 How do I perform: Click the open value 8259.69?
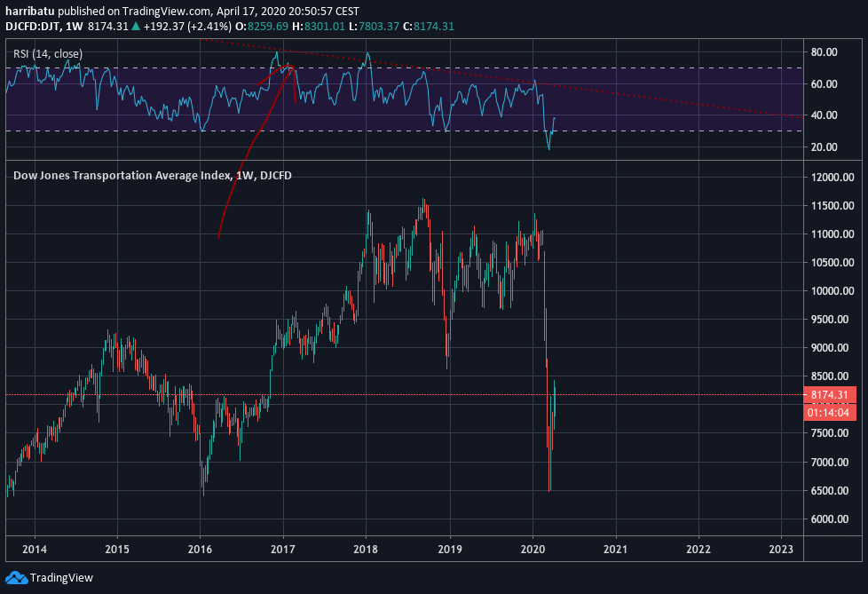268,26
